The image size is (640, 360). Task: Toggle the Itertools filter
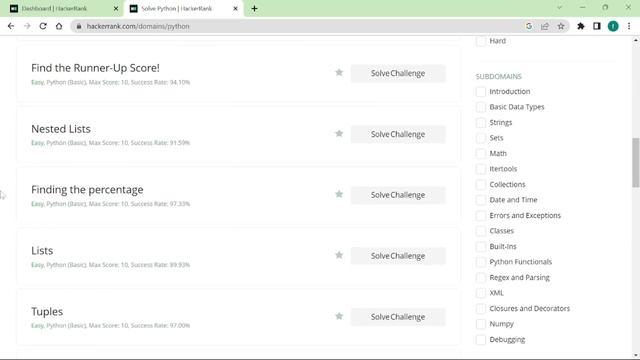pos(481,169)
